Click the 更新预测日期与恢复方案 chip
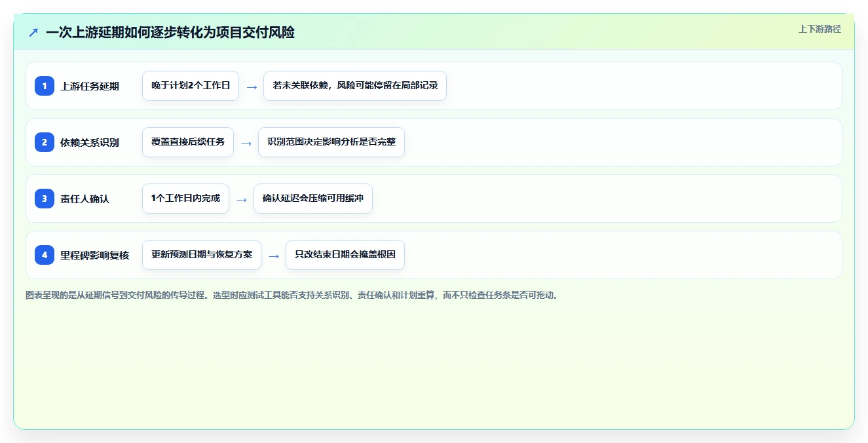 click(202, 255)
